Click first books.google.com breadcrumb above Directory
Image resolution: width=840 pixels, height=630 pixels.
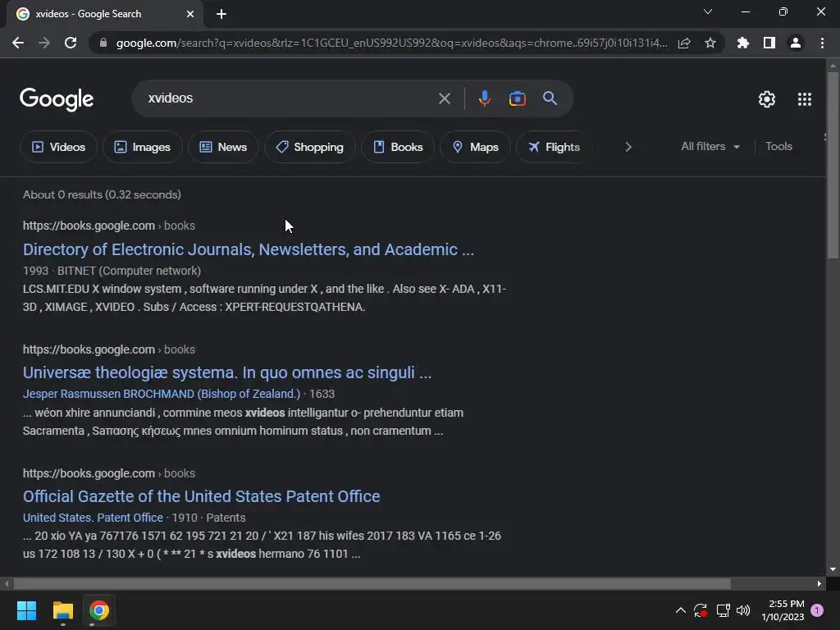click(109, 226)
